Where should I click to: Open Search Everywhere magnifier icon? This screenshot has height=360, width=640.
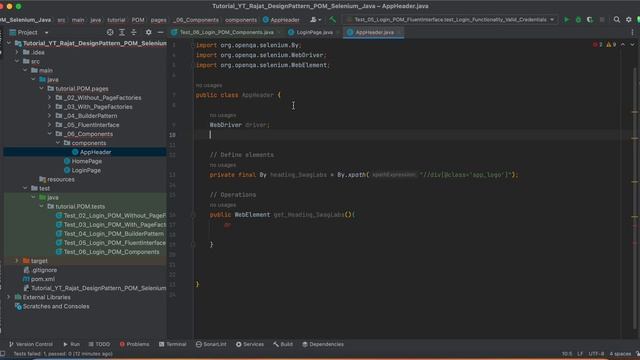(x=617, y=20)
